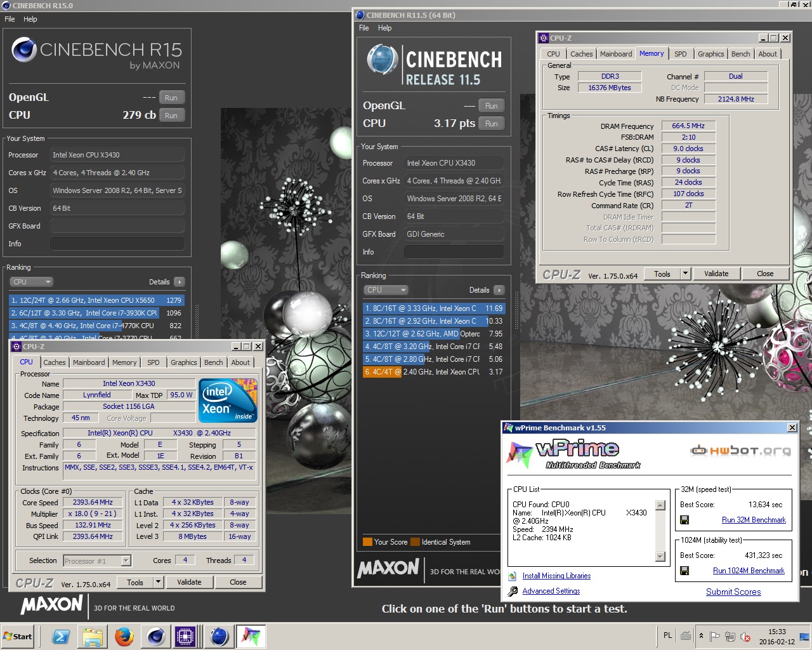Image resolution: width=812 pixels, height=650 pixels.
Task: Switch to the Cinebench R11.5 taskbar icon
Action: coord(219,636)
